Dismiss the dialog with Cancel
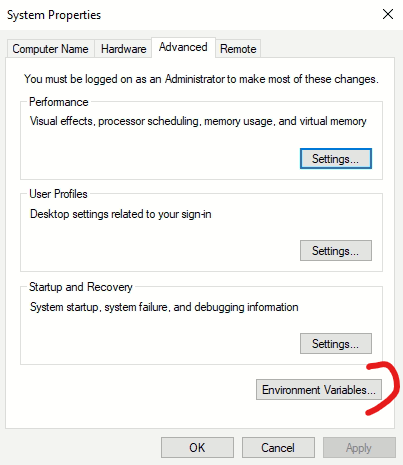403x465 pixels. point(278,448)
